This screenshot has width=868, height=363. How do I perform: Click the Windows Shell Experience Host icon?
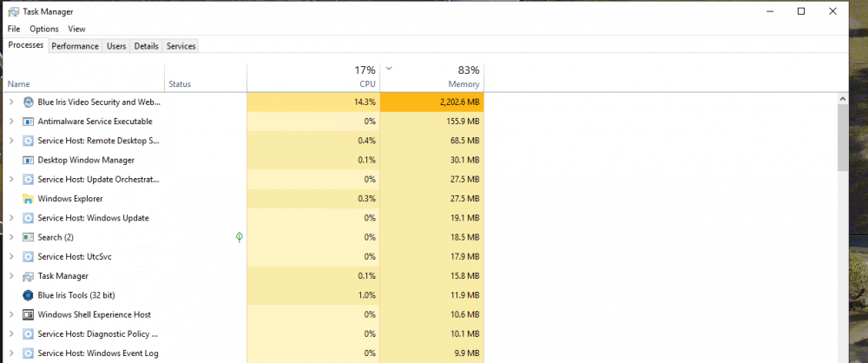tap(29, 314)
